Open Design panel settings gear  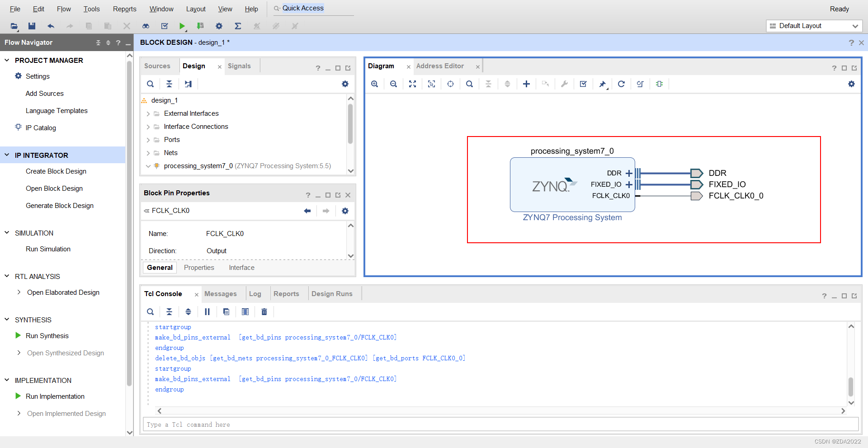tap(345, 84)
